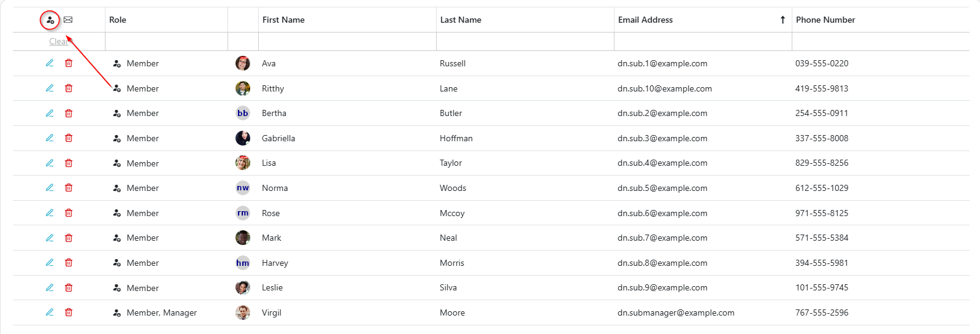
Task: Click the First Name filter field
Action: (x=346, y=41)
